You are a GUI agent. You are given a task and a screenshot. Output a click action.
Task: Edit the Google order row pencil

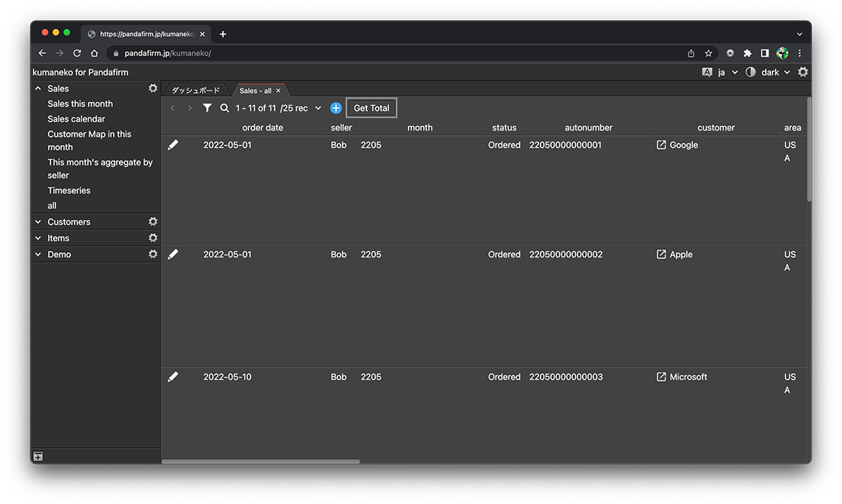173,145
